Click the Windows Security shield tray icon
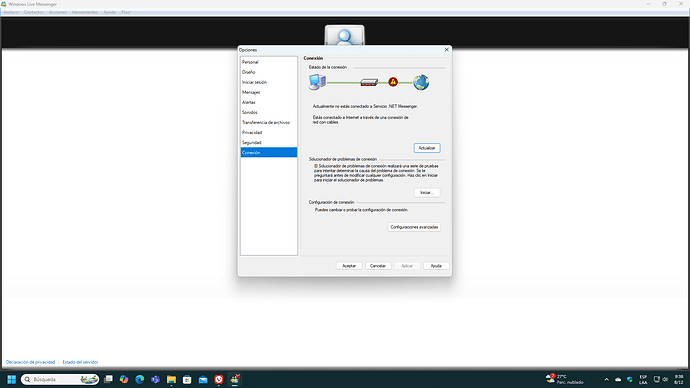 630,379
